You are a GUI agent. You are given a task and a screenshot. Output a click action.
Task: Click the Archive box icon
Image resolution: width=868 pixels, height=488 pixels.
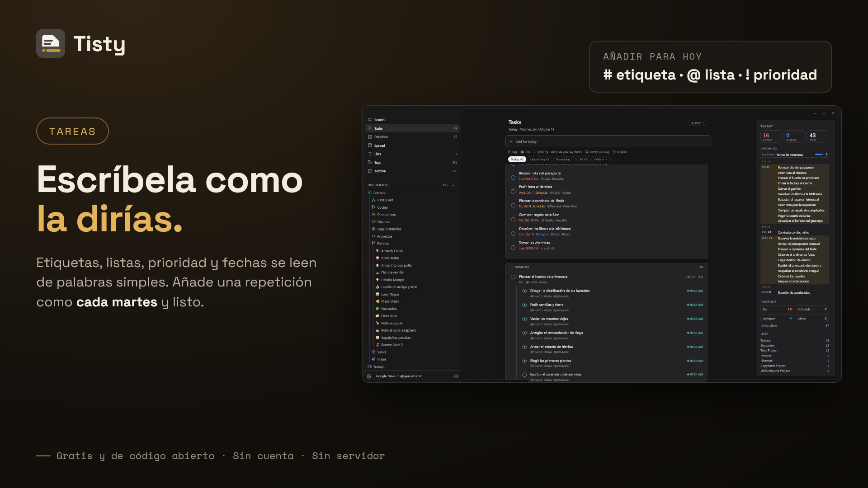tap(370, 171)
